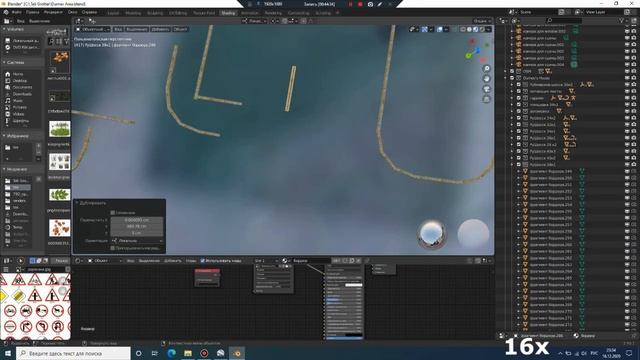Open Downloads in file browser system list
Image resolution: width=640 pixels, height=360 pixels.
(x=22, y=94)
